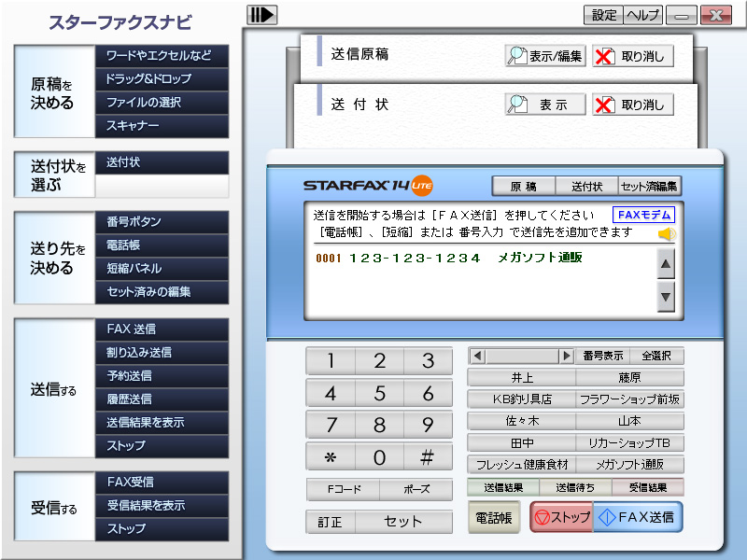
Task: Click the FAXモデム indicator
Action: [643, 215]
